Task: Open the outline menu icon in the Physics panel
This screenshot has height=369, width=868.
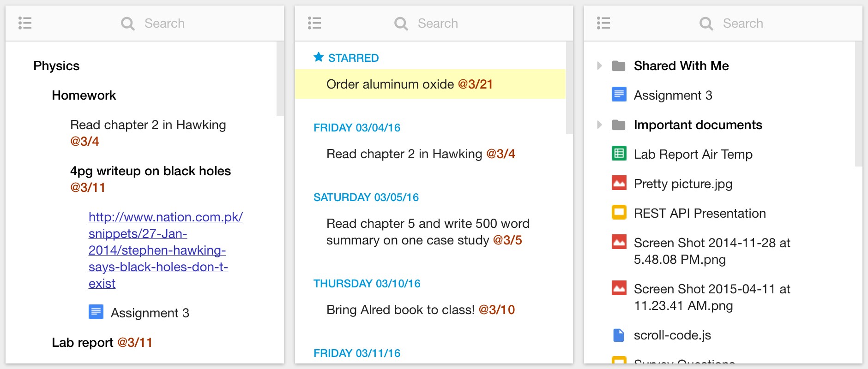Action: pyautogui.click(x=25, y=23)
